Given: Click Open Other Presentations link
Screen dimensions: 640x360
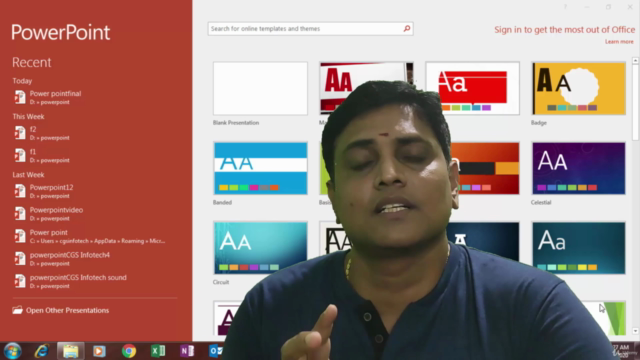Looking at the screenshot, I should 67,310.
